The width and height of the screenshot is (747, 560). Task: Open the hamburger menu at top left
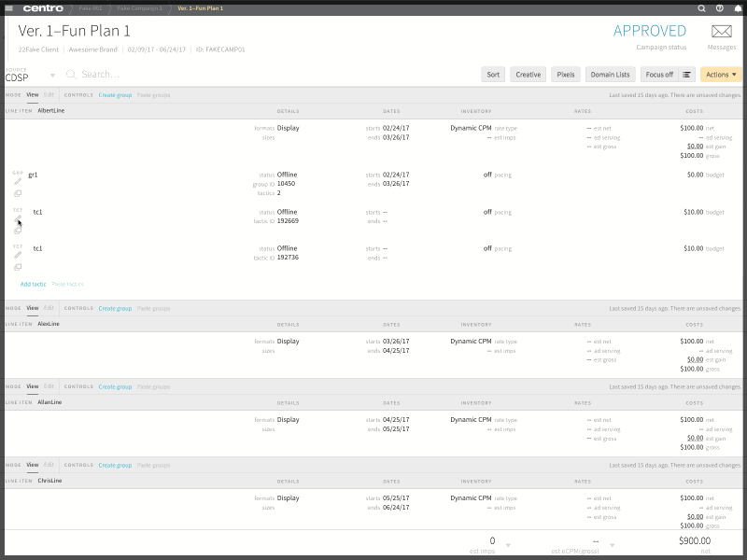(x=9, y=7)
